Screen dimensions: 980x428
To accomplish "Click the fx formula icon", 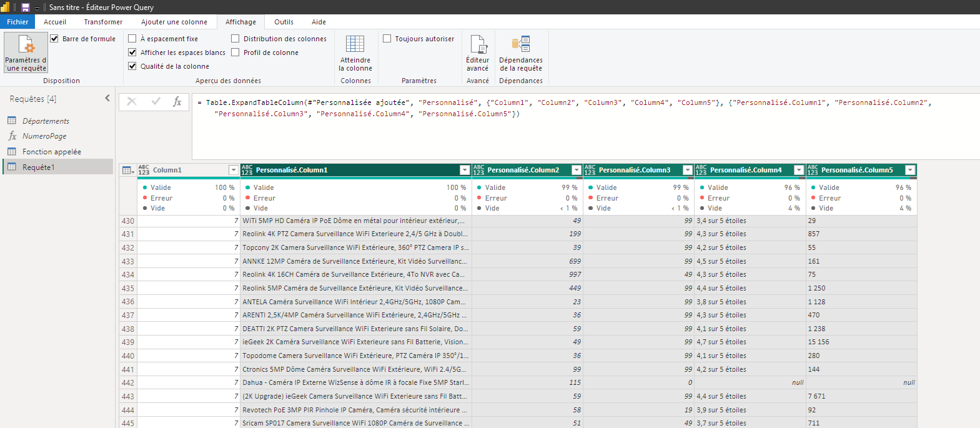I will pos(177,101).
